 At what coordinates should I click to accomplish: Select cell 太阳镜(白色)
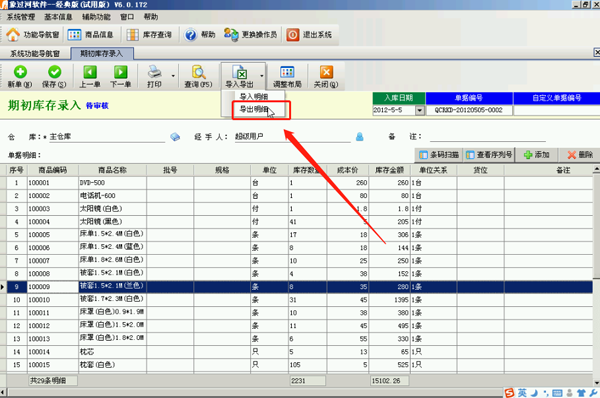pyautogui.click(x=112, y=209)
